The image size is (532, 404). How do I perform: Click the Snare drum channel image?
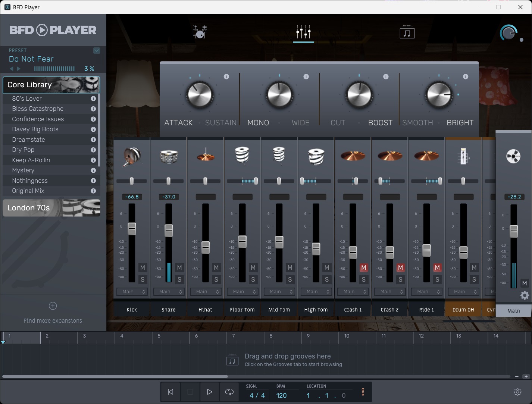click(x=169, y=156)
